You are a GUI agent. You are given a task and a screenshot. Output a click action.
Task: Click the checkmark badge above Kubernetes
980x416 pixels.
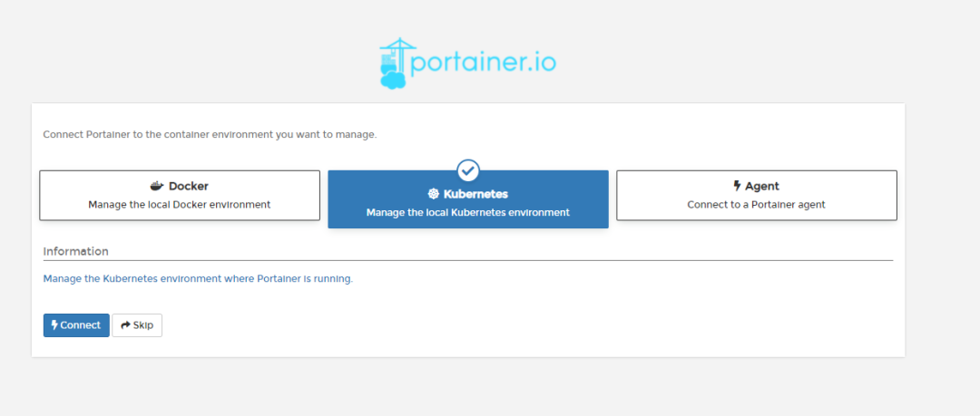click(468, 169)
